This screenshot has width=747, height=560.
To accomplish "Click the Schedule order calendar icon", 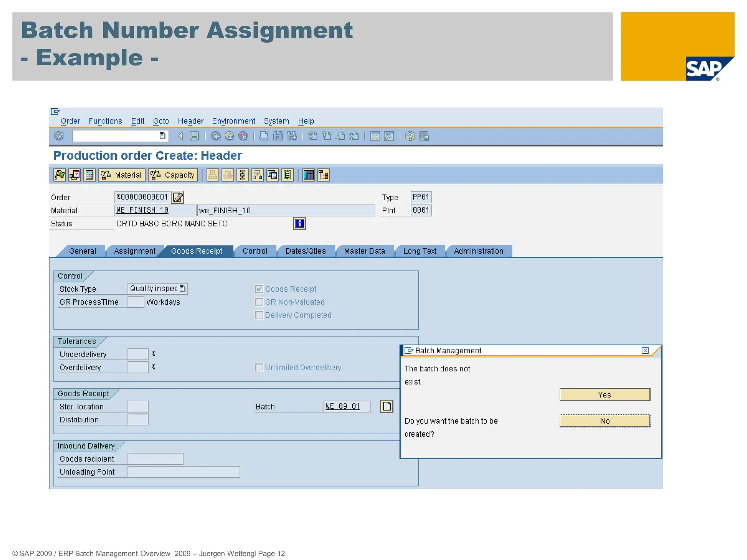I will click(74, 175).
